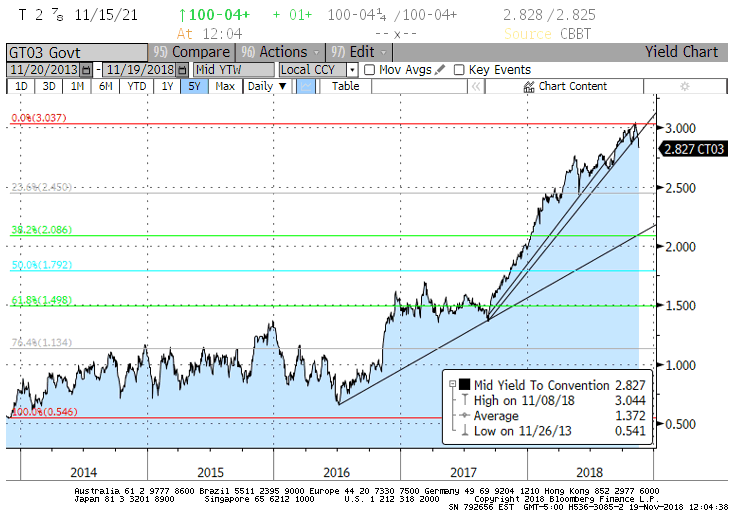Switch to the 1D range tab
The height and width of the screenshot is (530, 736).
tap(21, 86)
